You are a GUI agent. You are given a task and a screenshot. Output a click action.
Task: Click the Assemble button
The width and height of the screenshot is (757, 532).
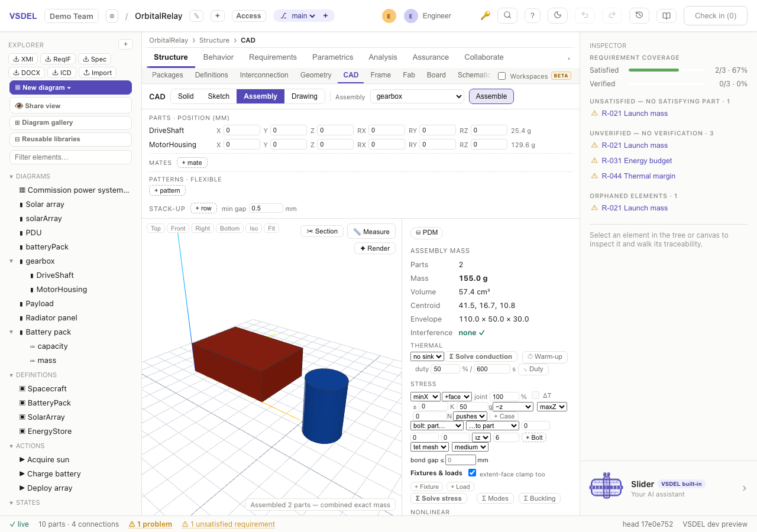(491, 96)
